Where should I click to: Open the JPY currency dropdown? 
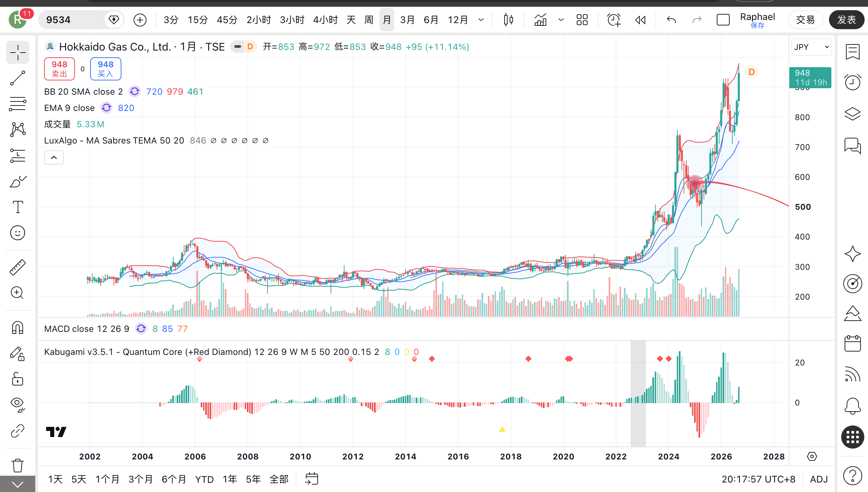point(811,47)
